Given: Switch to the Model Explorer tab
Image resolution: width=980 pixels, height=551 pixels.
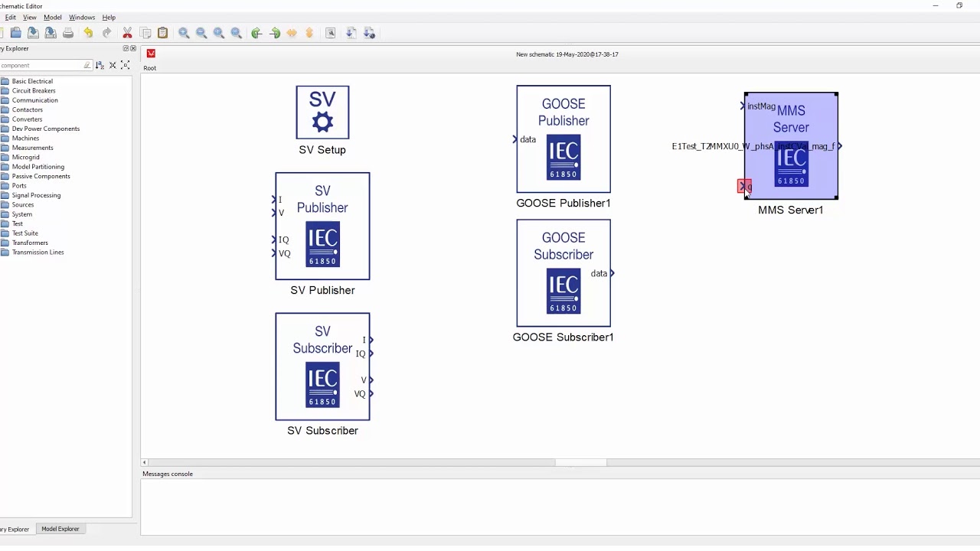Looking at the screenshot, I should tap(60, 529).
